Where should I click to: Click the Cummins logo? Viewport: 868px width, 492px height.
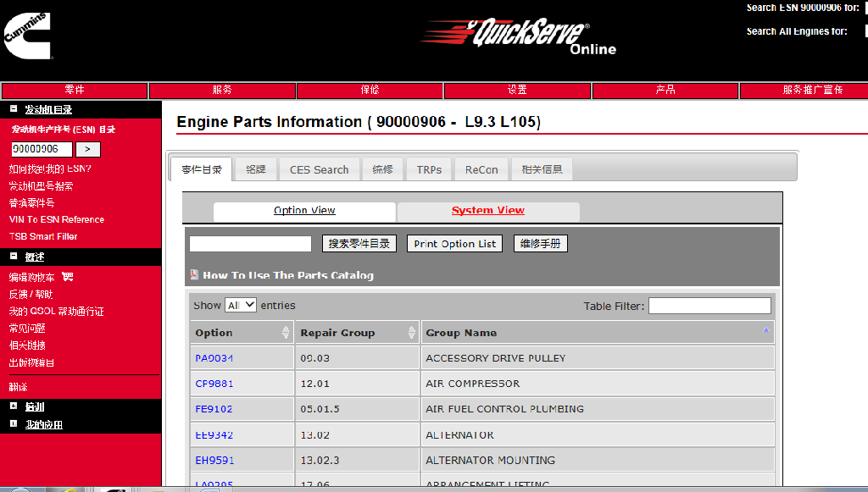pyautogui.click(x=27, y=36)
